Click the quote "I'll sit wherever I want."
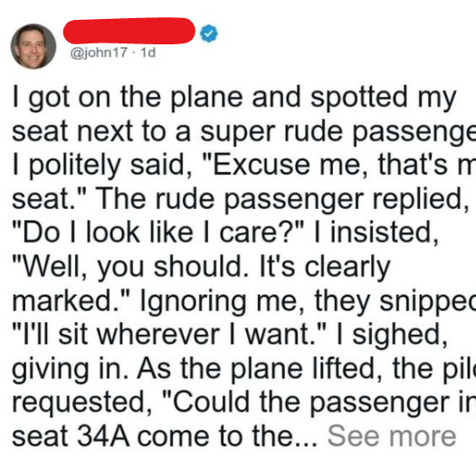The image size is (476, 476). point(169,335)
